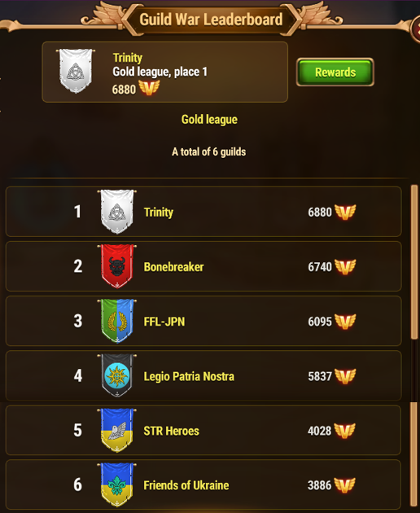Click the Gold league heading
Screen dimensions: 420x513
click(x=209, y=120)
